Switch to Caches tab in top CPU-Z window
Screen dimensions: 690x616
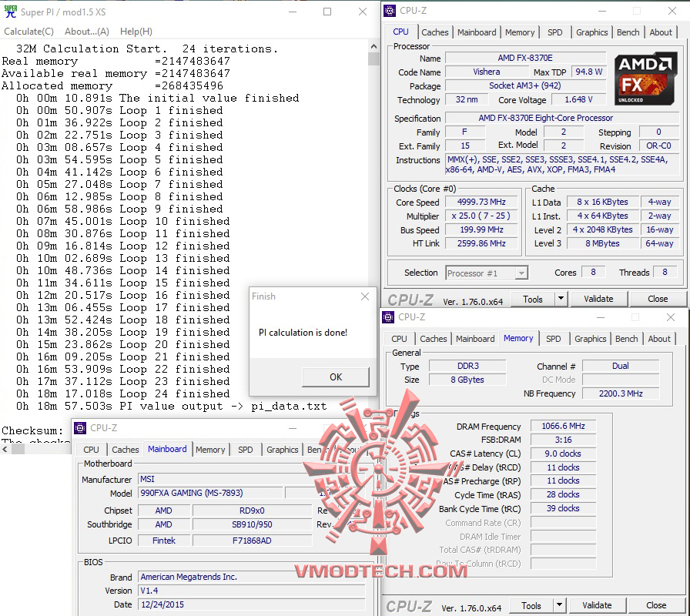pos(435,32)
